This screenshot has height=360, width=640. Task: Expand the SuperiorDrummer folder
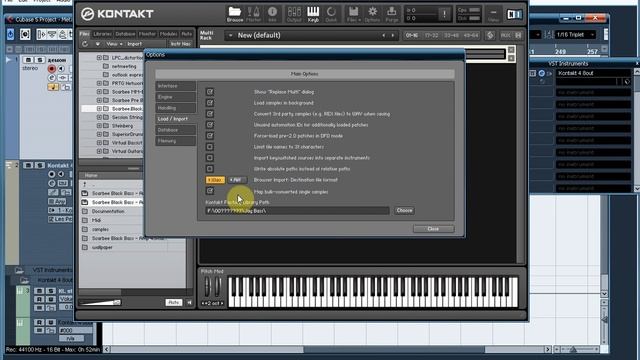coord(99,134)
